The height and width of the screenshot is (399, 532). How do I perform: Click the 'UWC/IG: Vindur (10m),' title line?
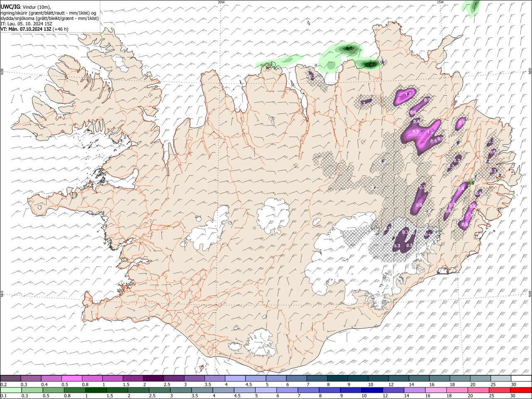tap(26, 7)
